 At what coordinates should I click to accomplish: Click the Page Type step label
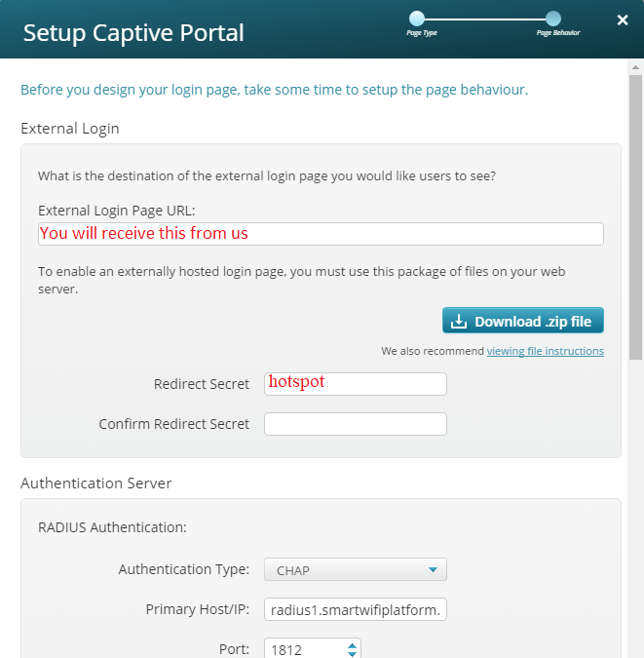[x=422, y=33]
